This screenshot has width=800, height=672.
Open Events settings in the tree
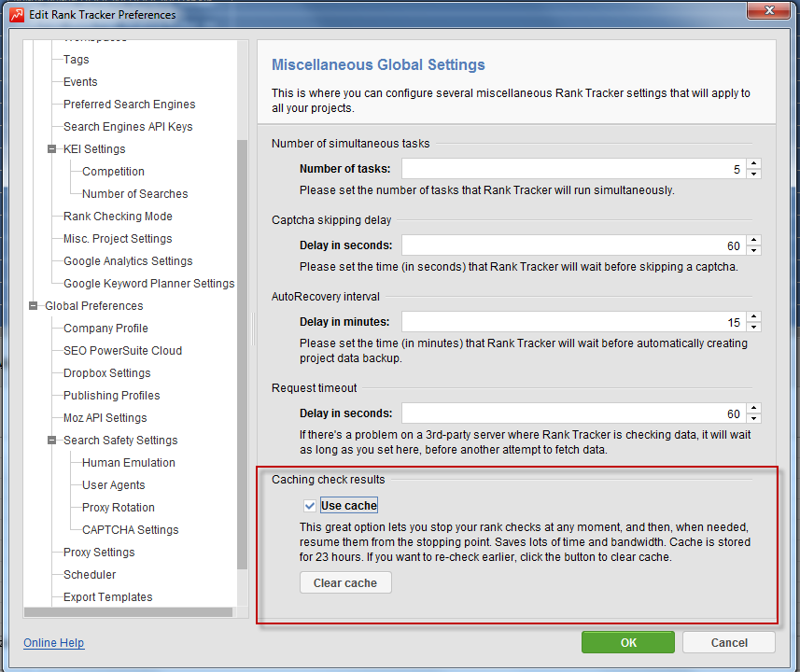(x=80, y=82)
